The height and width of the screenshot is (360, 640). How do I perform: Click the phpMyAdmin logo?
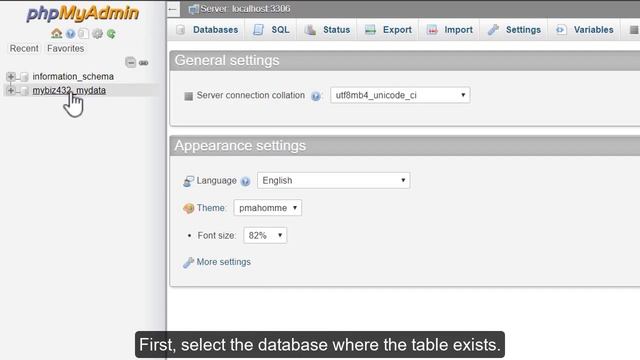pyautogui.click(x=83, y=13)
